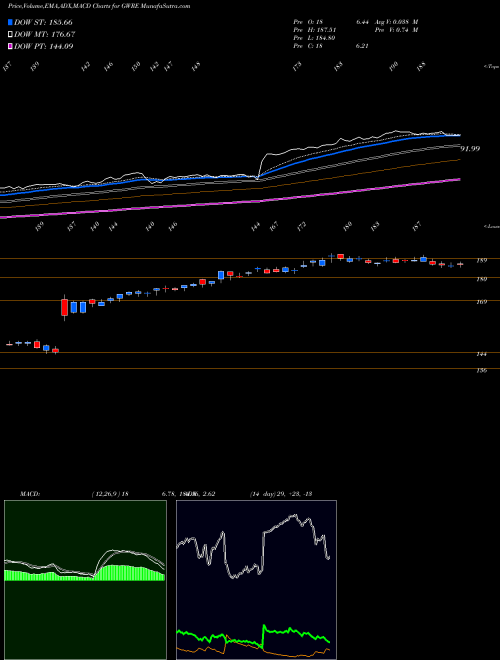The width and height of the screenshot is (500, 660).
Task: Click the '(14 day) 29, +23, -18' ADX text
Action: point(280,494)
